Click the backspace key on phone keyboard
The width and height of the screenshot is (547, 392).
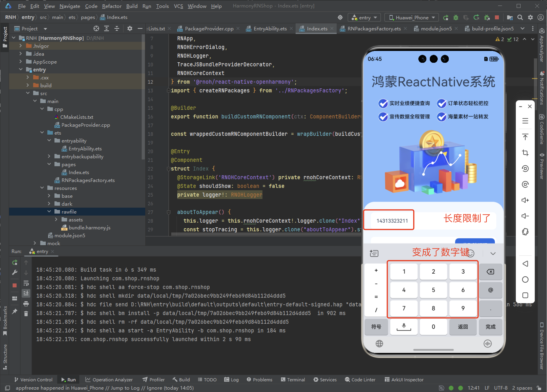(490, 272)
